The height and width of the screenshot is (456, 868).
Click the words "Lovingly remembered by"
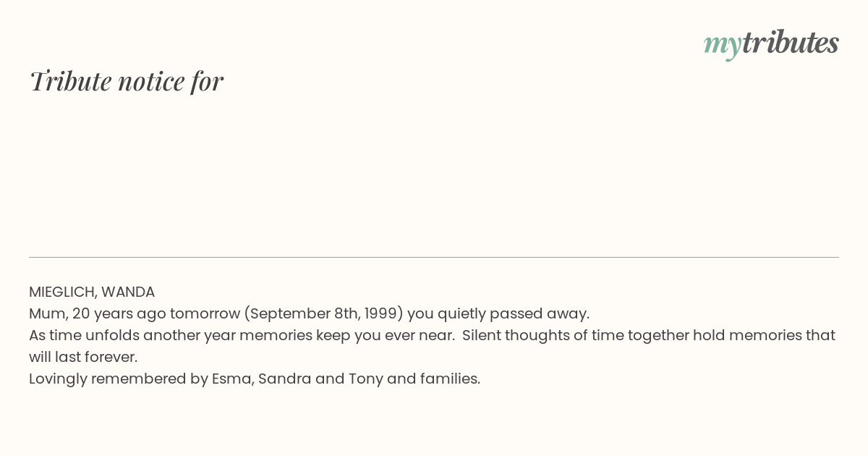pyautogui.click(x=119, y=379)
